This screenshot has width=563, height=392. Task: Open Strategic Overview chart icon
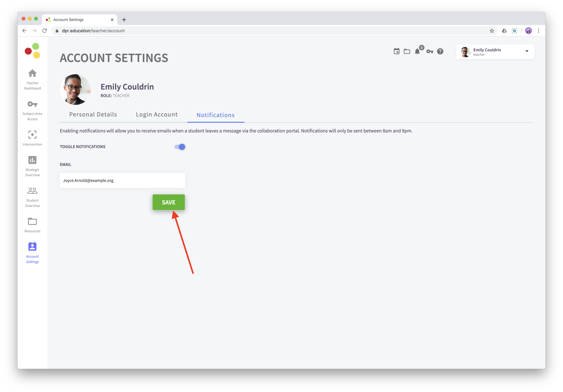pyautogui.click(x=32, y=160)
